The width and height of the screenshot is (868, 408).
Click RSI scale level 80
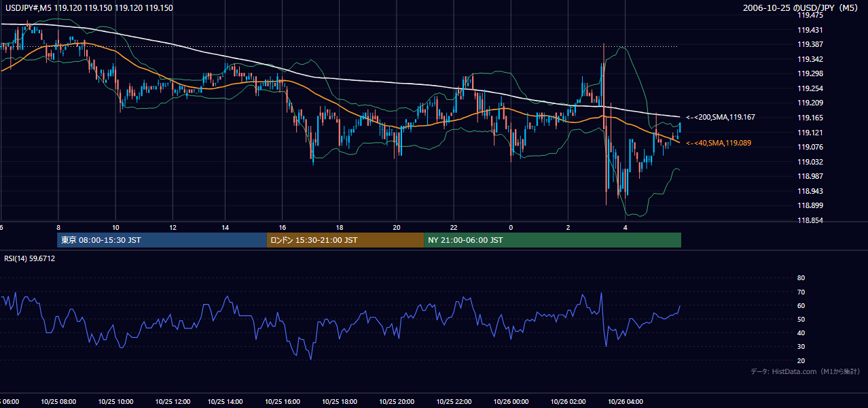click(x=801, y=278)
